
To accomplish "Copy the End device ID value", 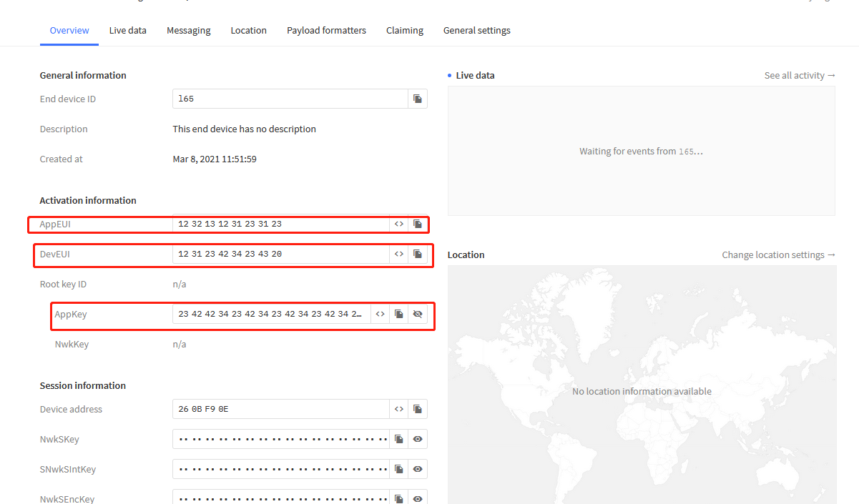I will tap(418, 99).
